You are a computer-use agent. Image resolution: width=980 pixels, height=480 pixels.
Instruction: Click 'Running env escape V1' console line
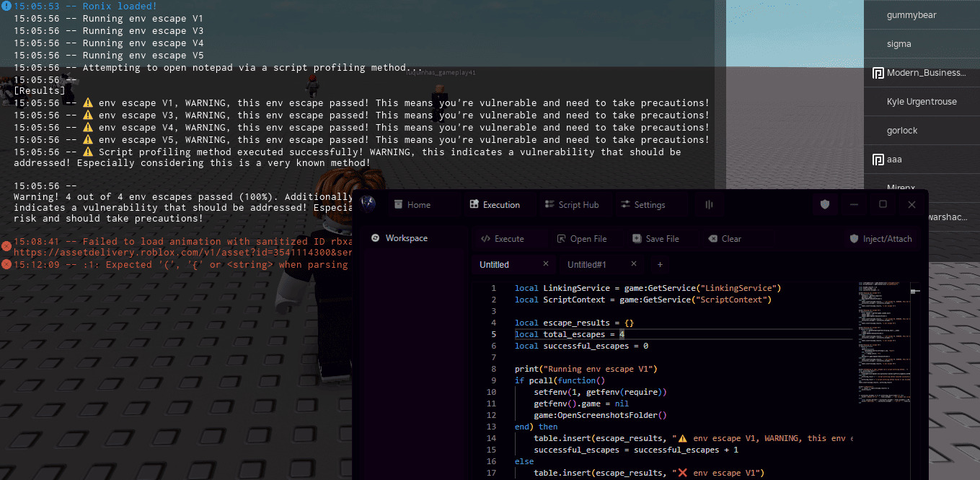[108, 18]
